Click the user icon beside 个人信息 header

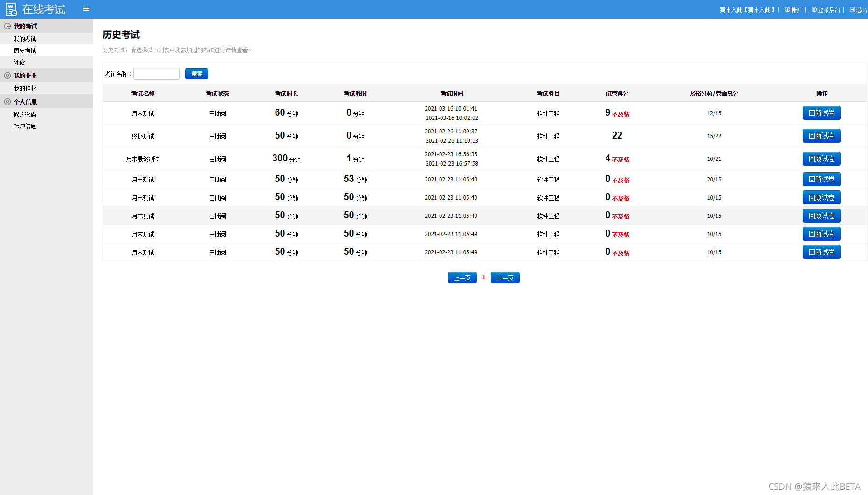pyautogui.click(x=7, y=102)
